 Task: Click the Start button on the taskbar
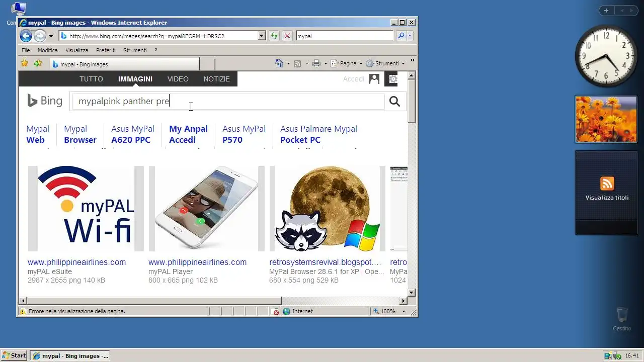tap(14, 355)
